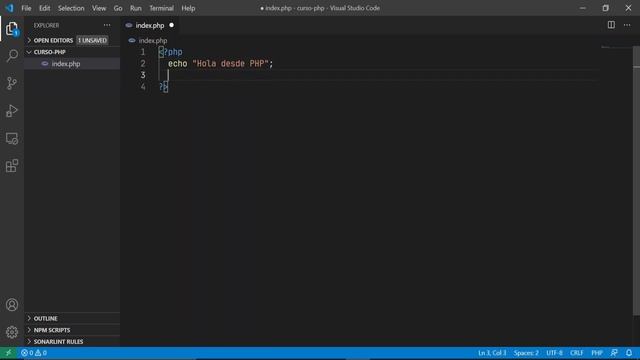The height and width of the screenshot is (360, 640).
Task: Open errors and warnings count in status bar
Action: pos(34,353)
